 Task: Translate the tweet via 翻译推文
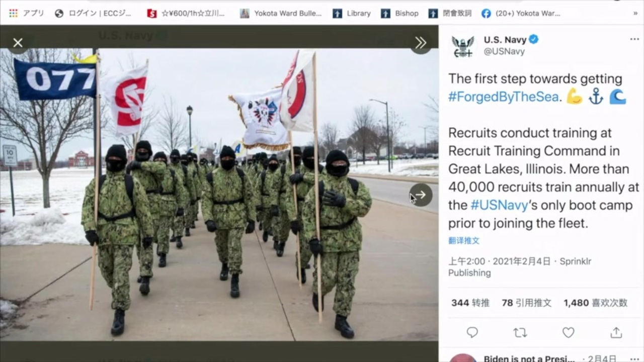pos(464,240)
